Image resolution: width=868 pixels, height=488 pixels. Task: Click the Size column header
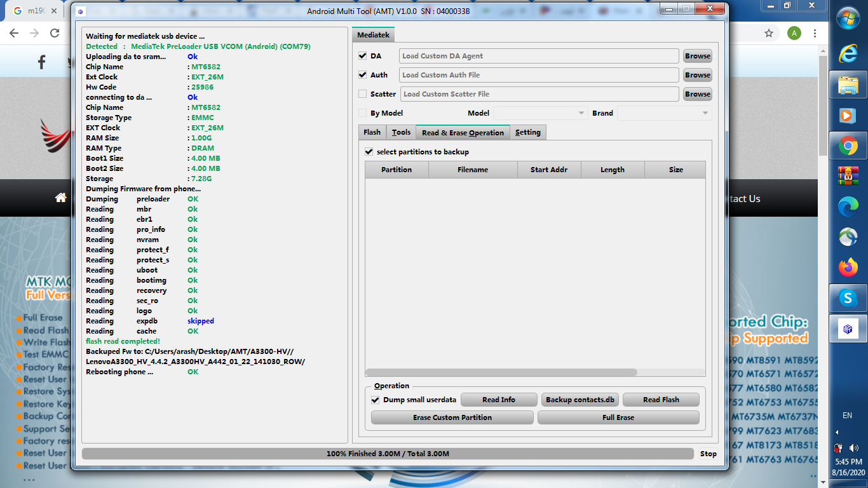point(675,170)
